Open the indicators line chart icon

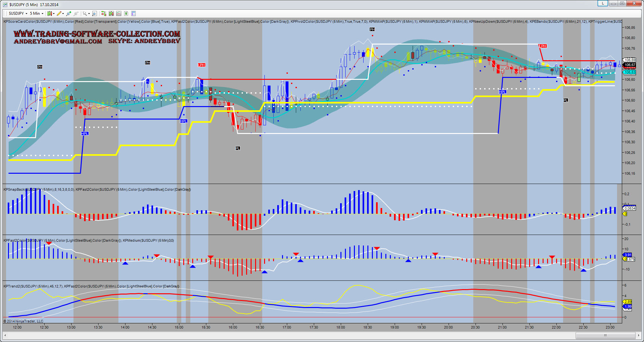click(119, 13)
